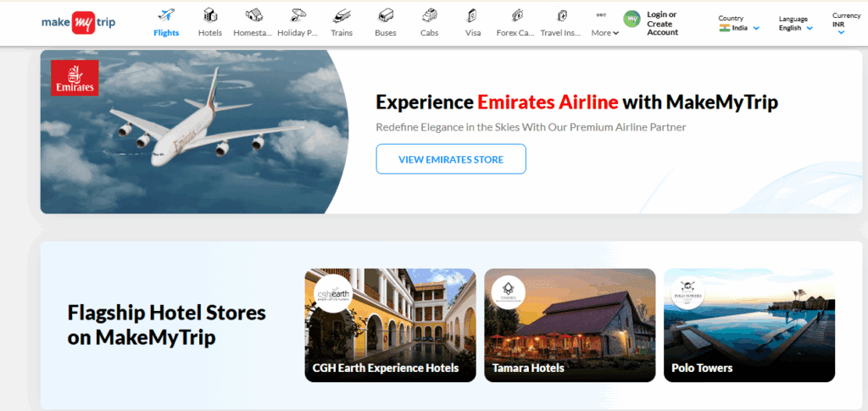Open Currency INR dropdown arrow

tap(841, 33)
